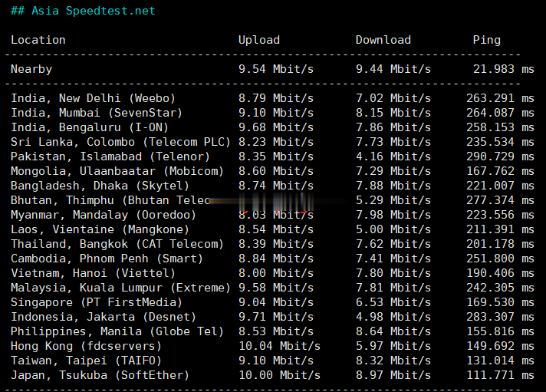Screen dimensions: 546x392
Task: Select 'Taiwan, Taipei (TAIFO)' row text
Action: [87, 361]
